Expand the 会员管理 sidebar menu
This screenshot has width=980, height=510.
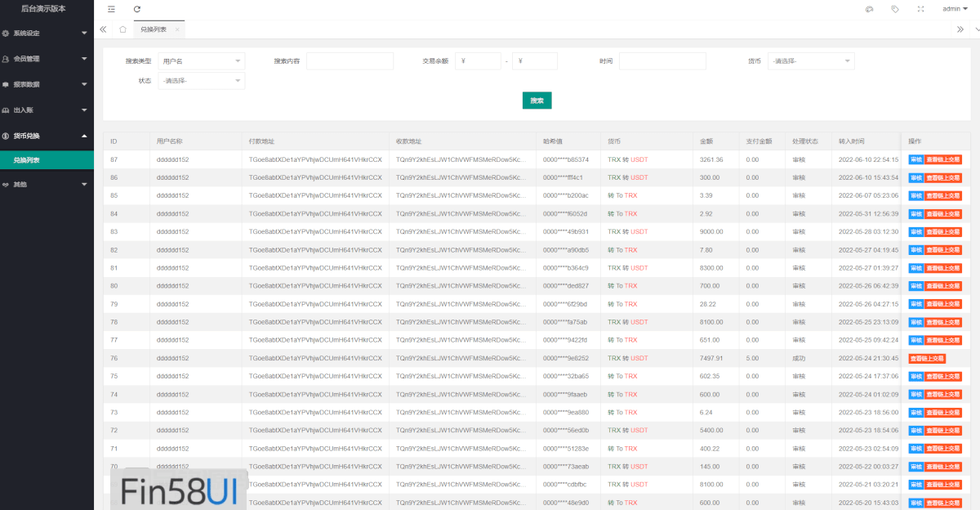(46, 59)
